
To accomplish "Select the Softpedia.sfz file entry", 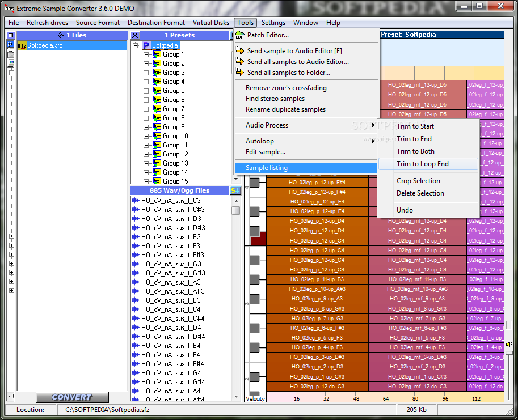I will (72, 45).
